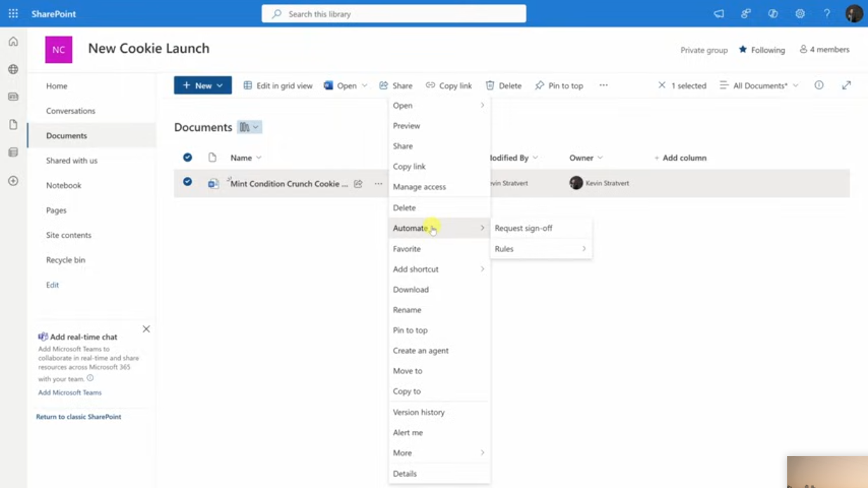This screenshot has width=868, height=488.
Task: Open the Add Microsoft Teams link
Action: 70,393
